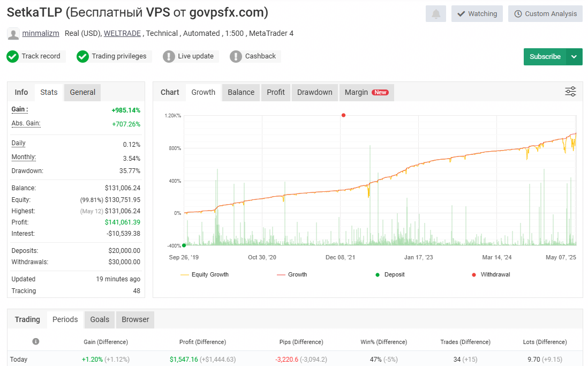Click the Lots (Difference) column header
Screen dimensions: 588x366
point(545,342)
